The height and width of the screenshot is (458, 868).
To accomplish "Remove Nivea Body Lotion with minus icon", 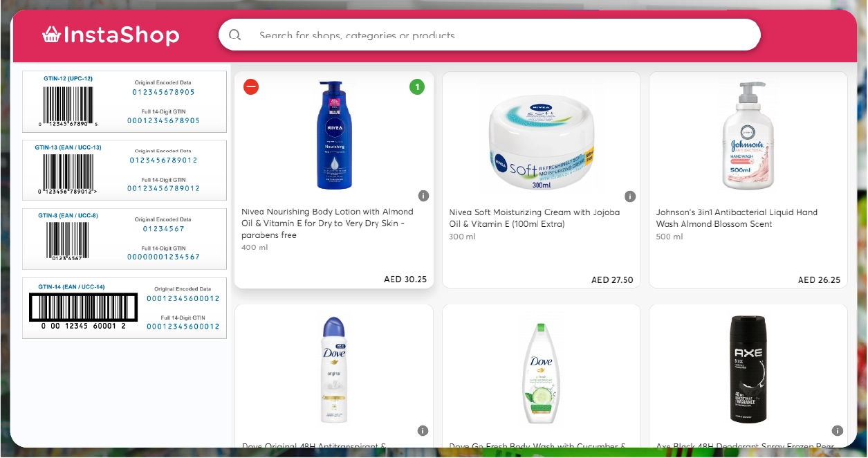I will click(251, 86).
